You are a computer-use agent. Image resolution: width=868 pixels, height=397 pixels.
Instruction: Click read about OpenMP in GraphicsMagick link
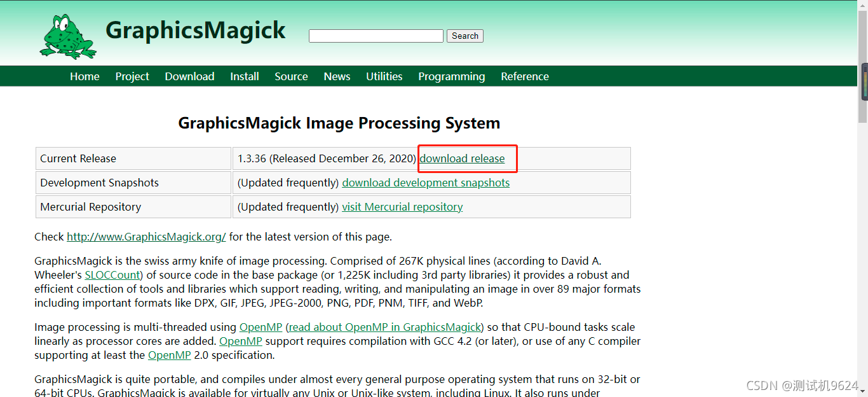[x=384, y=327]
